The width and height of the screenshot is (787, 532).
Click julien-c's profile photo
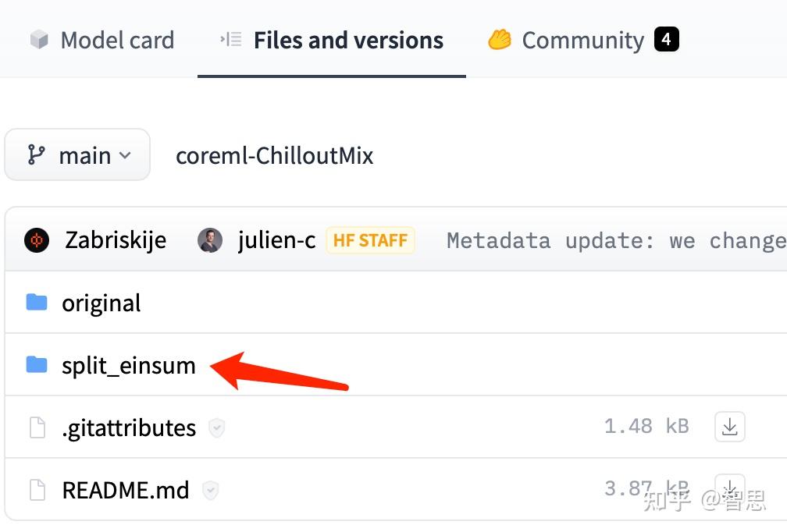210,239
